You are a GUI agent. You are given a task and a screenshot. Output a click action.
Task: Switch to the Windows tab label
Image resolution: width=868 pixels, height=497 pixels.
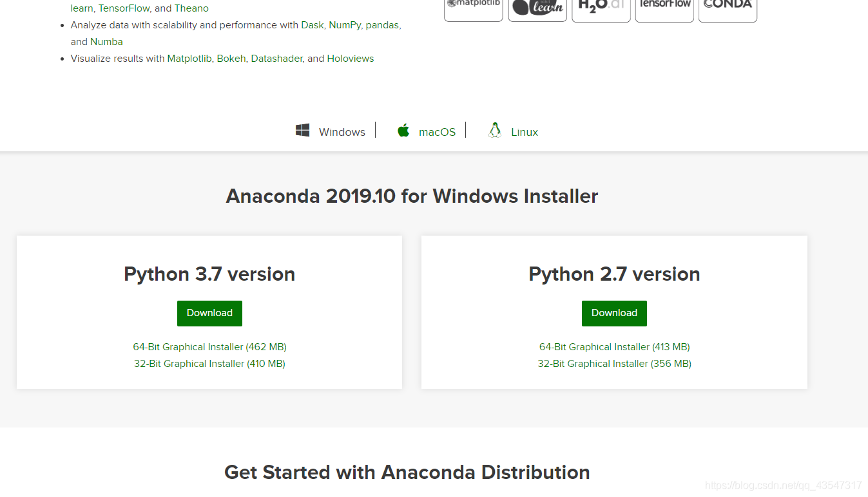pyautogui.click(x=342, y=132)
